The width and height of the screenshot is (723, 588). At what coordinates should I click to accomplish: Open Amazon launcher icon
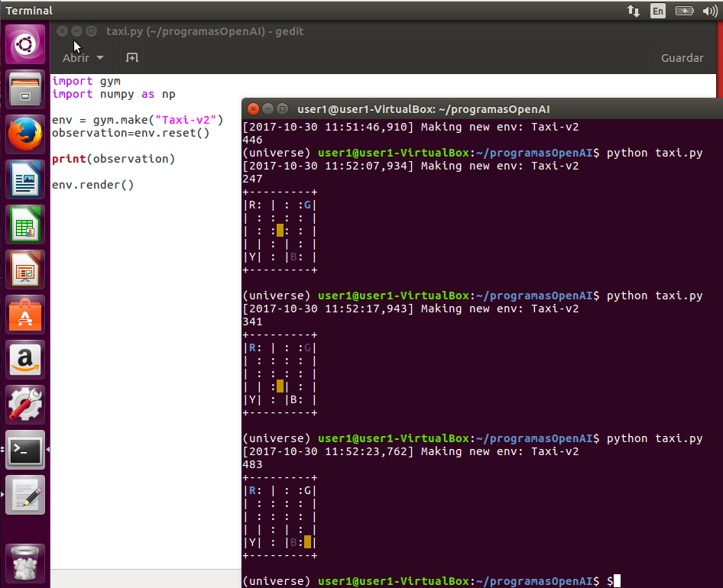[x=25, y=360]
